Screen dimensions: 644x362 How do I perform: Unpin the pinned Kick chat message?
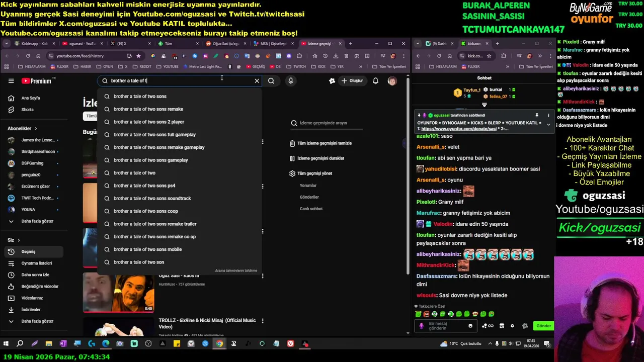537,115
